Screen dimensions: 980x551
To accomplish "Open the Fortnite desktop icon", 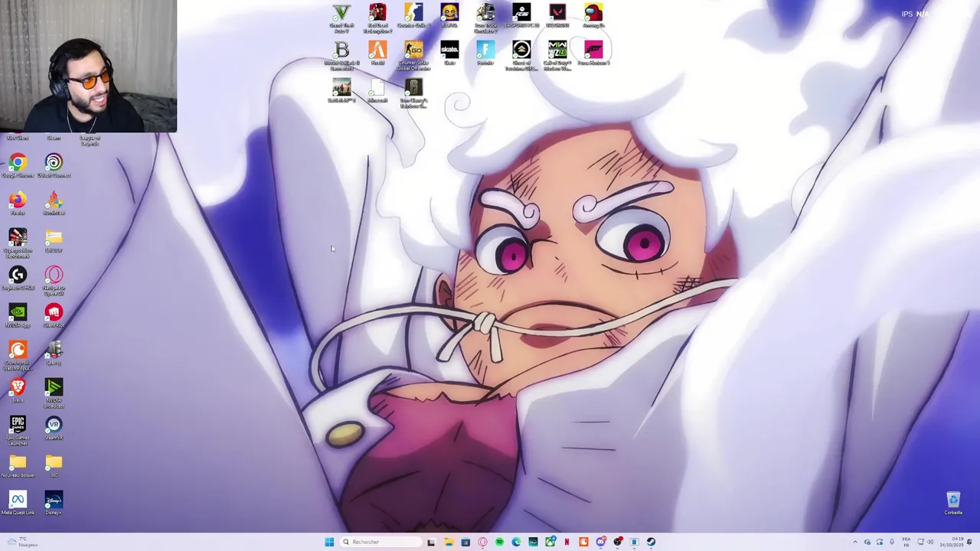I will (x=485, y=53).
